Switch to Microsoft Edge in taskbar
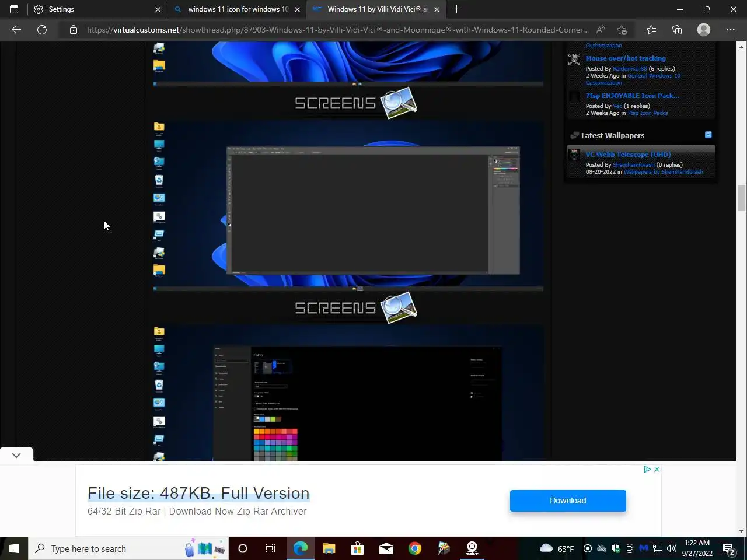This screenshot has width=747, height=560. [300, 548]
